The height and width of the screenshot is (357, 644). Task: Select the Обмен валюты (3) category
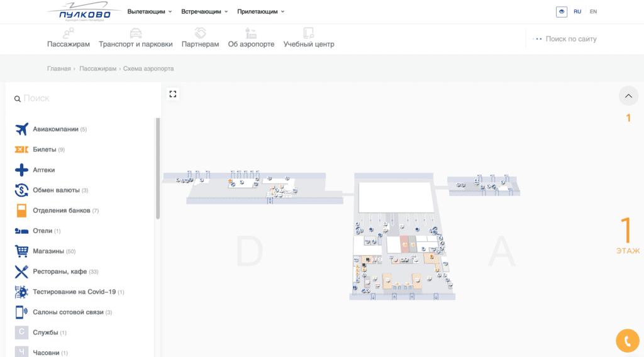[60, 190]
